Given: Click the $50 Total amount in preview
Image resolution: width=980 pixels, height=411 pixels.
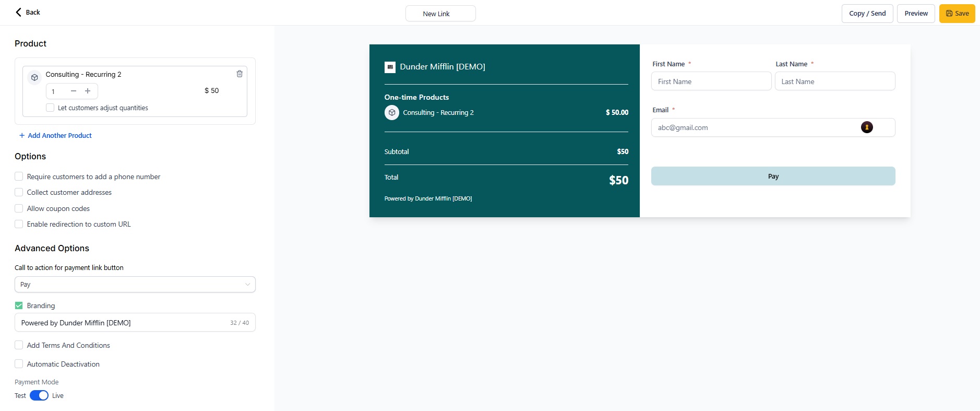Looking at the screenshot, I should point(618,180).
